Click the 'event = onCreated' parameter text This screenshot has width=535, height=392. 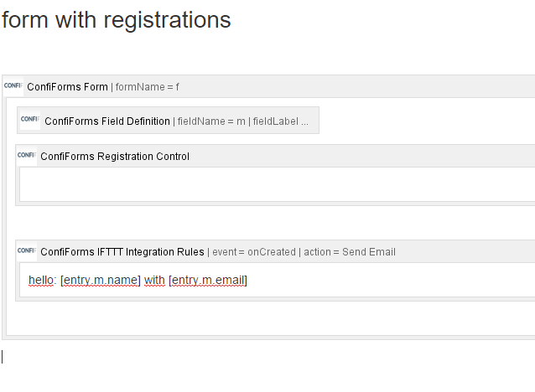click(x=254, y=252)
